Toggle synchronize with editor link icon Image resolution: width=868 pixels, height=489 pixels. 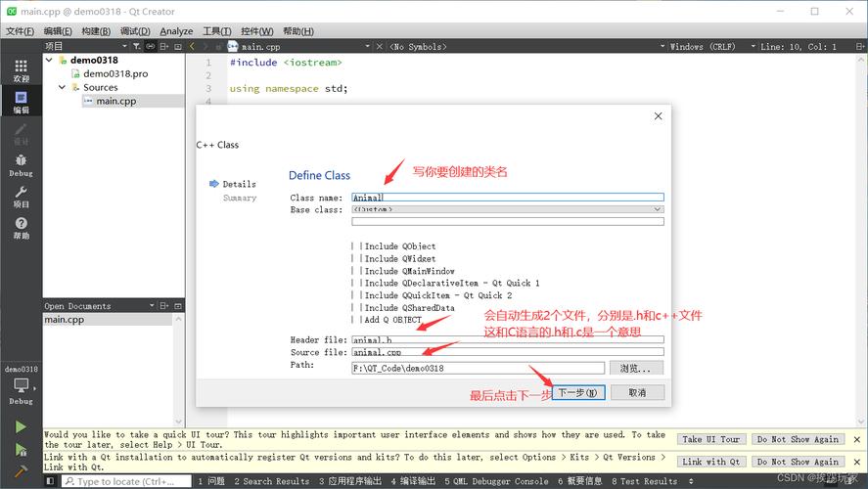[x=150, y=47]
